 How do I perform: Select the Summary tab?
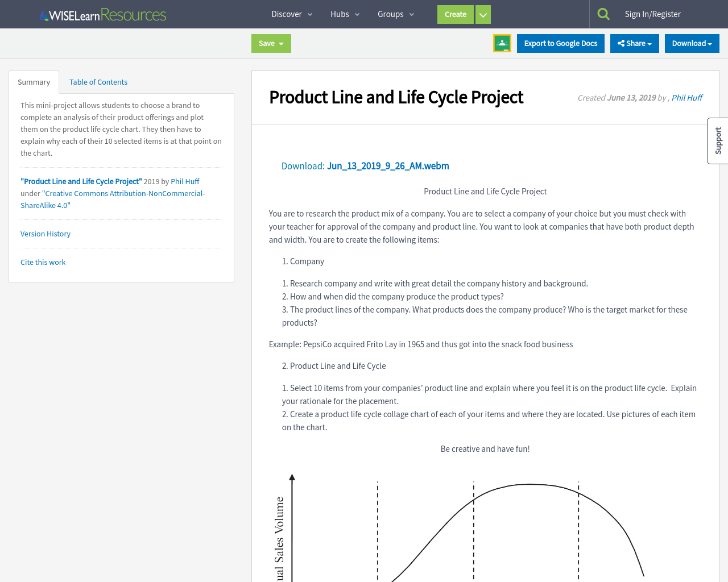pos(34,82)
